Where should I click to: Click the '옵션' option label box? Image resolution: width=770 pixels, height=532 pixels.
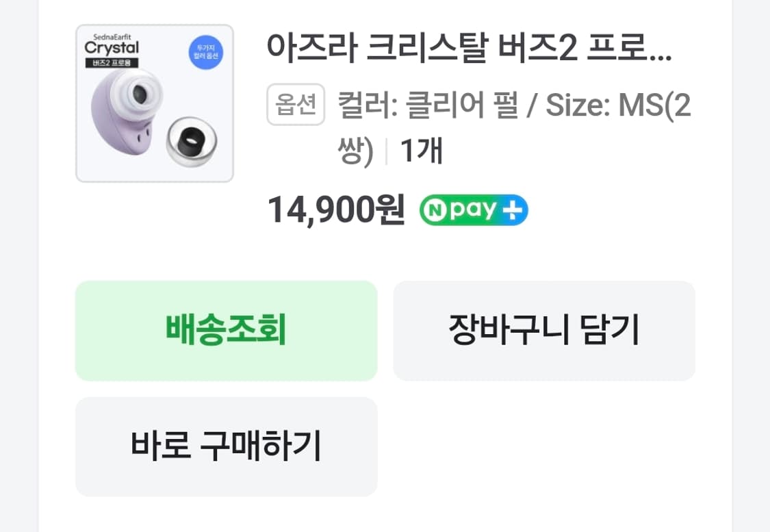pos(296,103)
